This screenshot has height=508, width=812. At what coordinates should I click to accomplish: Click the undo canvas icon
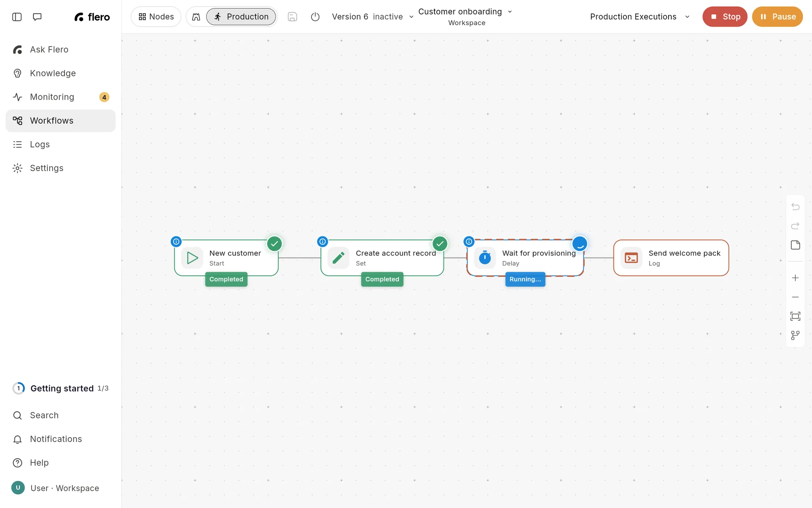(x=795, y=207)
